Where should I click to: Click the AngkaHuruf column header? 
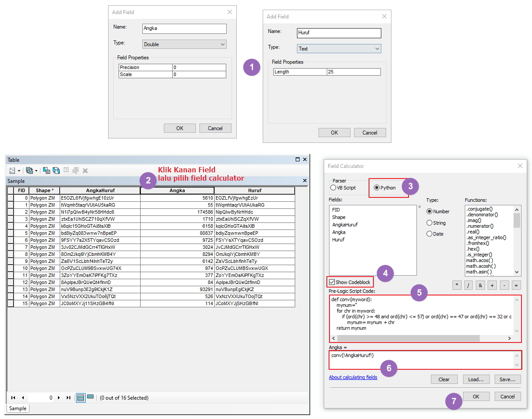(100, 190)
